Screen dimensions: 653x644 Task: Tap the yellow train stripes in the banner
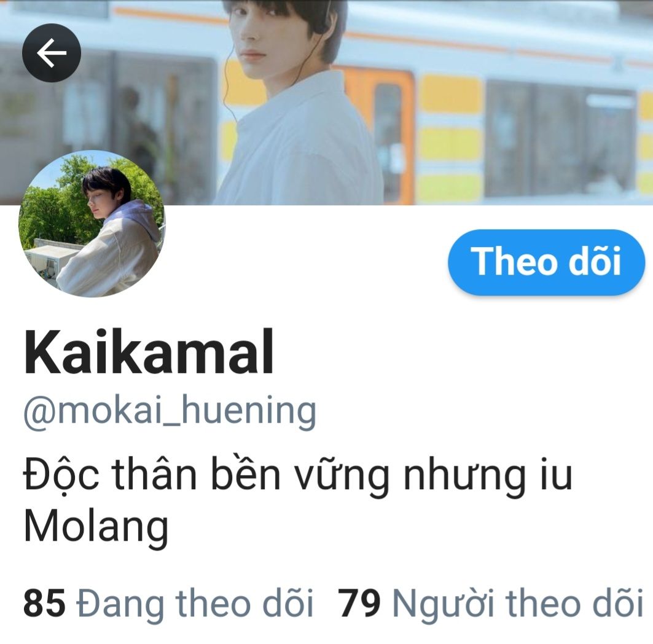(x=452, y=138)
